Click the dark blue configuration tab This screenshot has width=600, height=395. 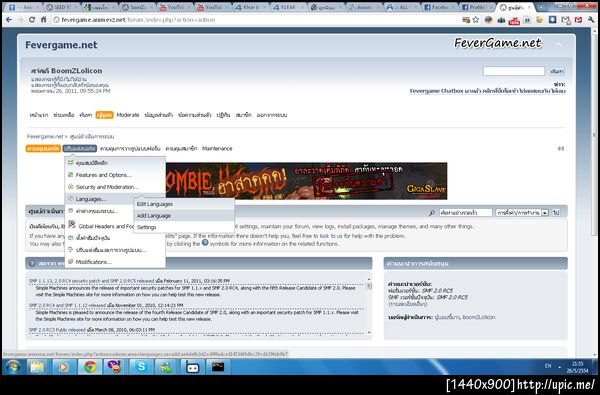coord(80,149)
